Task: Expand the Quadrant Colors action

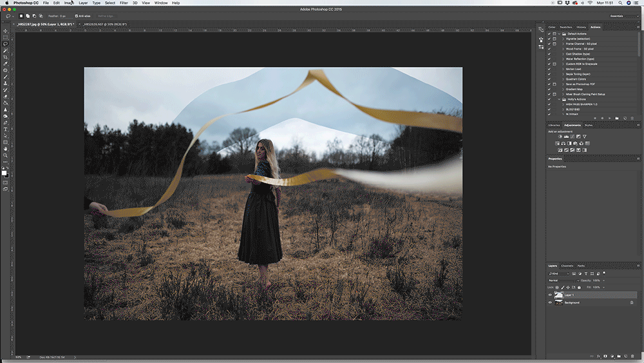Action: 563,79
